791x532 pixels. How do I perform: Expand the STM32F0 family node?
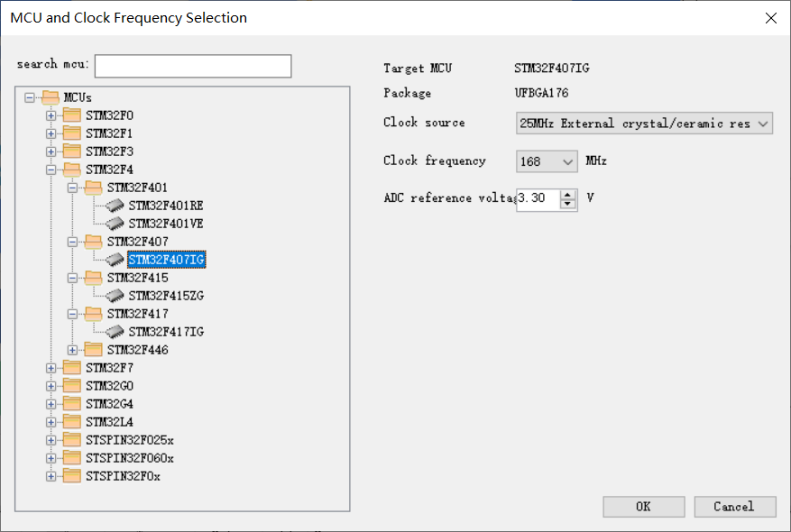click(x=51, y=115)
